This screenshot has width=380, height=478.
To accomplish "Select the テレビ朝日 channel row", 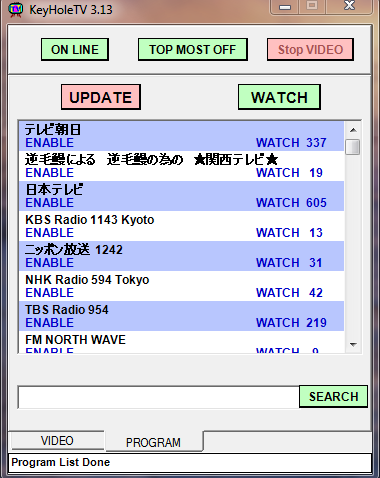I will (181, 136).
